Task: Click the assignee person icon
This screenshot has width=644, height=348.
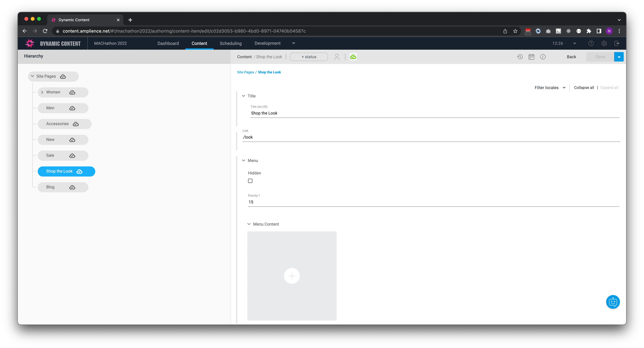Action: click(x=337, y=57)
